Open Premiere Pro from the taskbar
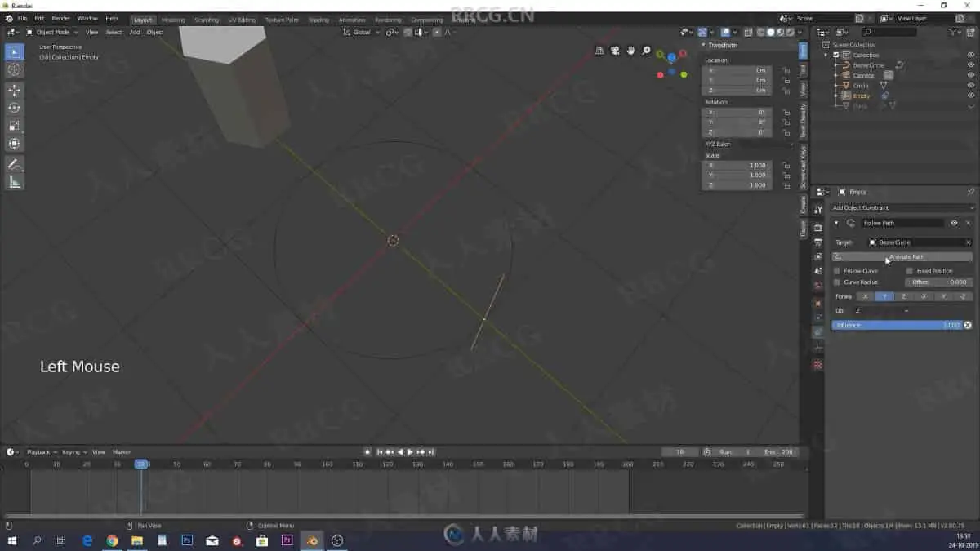The width and height of the screenshot is (980, 551). pos(287,540)
